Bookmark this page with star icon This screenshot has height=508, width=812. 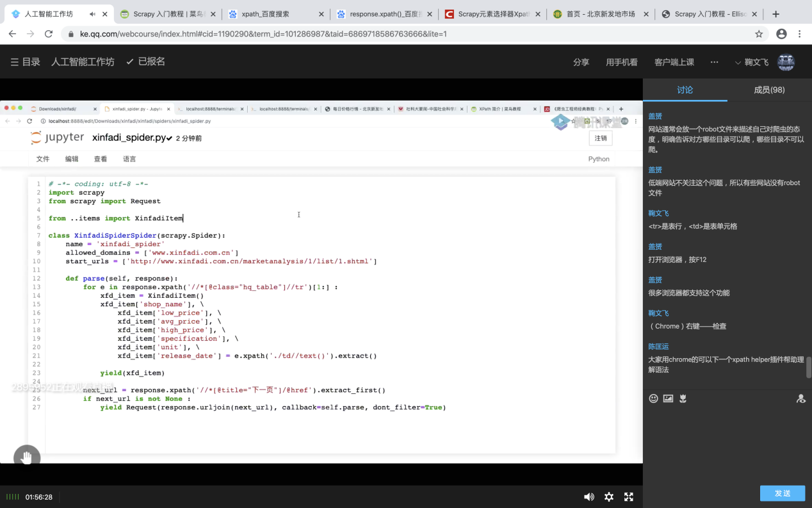coord(759,34)
